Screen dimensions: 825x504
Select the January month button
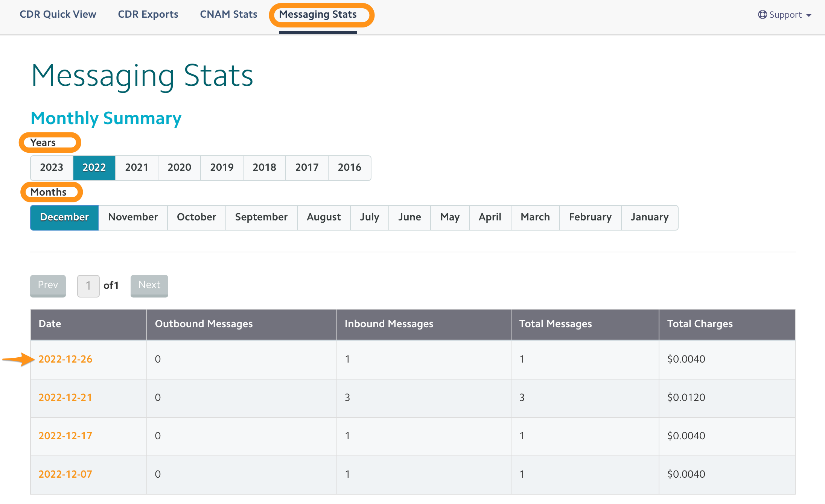click(650, 217)
